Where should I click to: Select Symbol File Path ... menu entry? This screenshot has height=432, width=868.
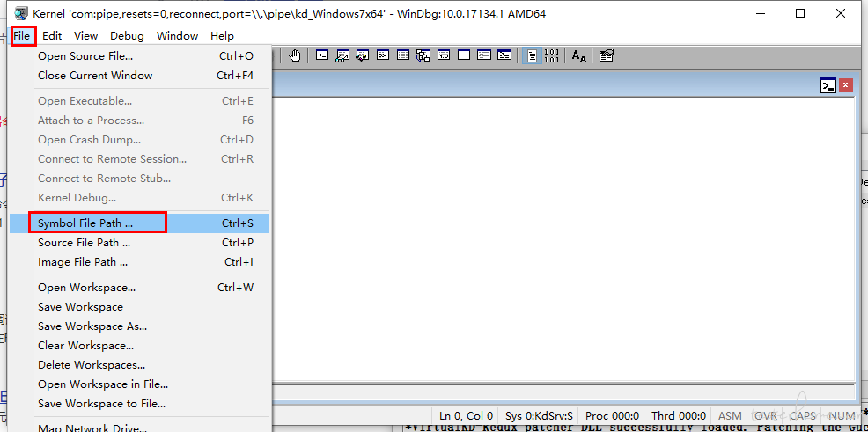(139, 223)
